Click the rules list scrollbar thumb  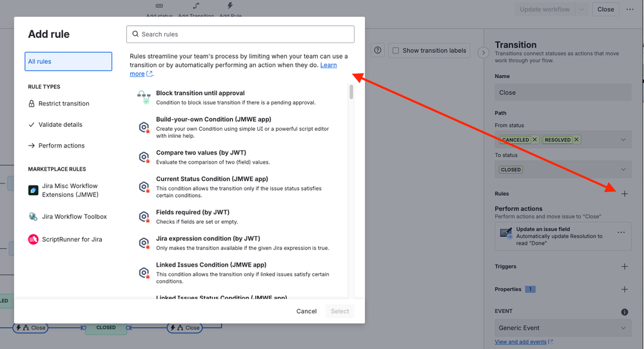click(x=351, y=92)
